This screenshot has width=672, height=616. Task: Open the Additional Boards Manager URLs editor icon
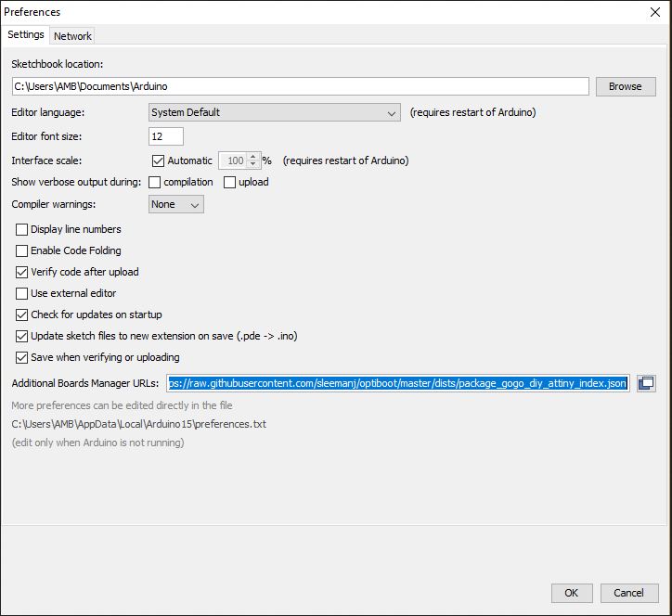646,383
